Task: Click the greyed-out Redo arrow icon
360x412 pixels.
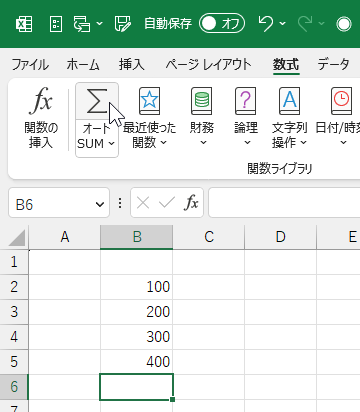Action: (304, 23)
